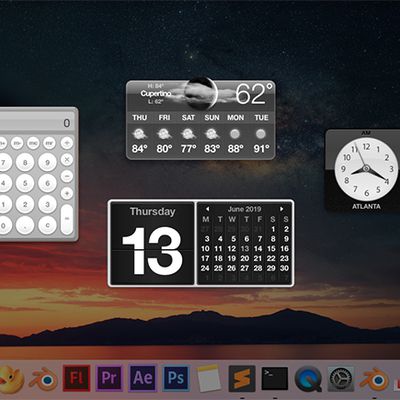Select June 20 in the calendar grid

coord(245,258)
